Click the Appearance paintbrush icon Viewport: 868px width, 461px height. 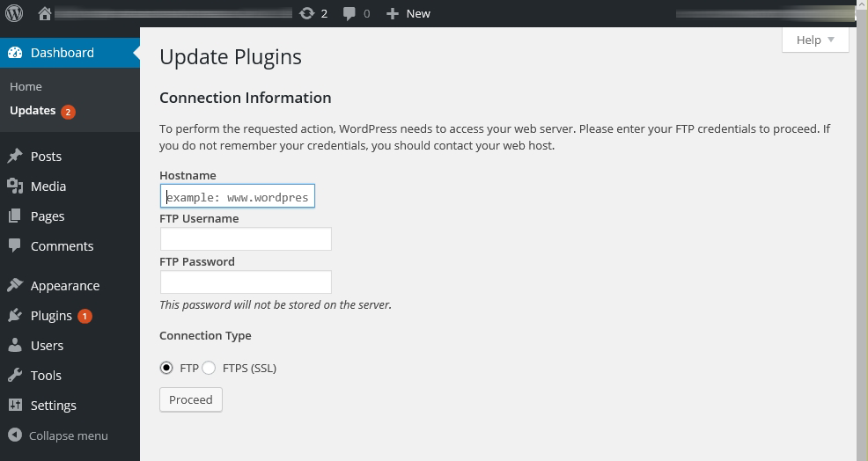(x=15, y=285)
